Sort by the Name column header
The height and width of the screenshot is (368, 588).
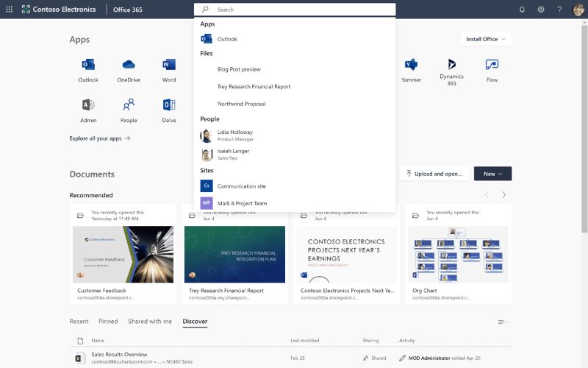pyautogui.click(x=98, y=341)
